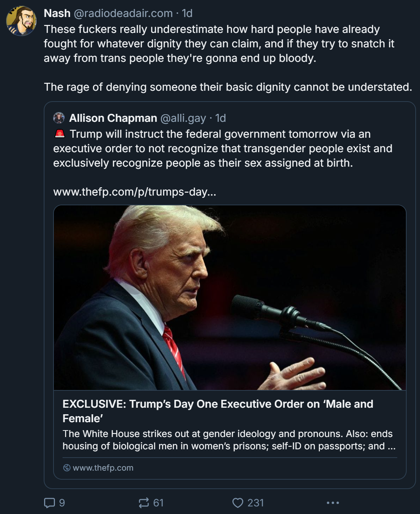Open the www.thefp.com/p/trumps-day... link
The image size is (420, 514).
(x=134, y=192)
